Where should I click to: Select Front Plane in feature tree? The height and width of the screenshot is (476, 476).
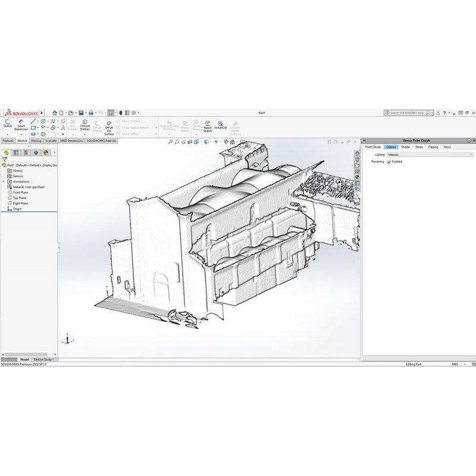pyautogui.click(x=21, y=192)
